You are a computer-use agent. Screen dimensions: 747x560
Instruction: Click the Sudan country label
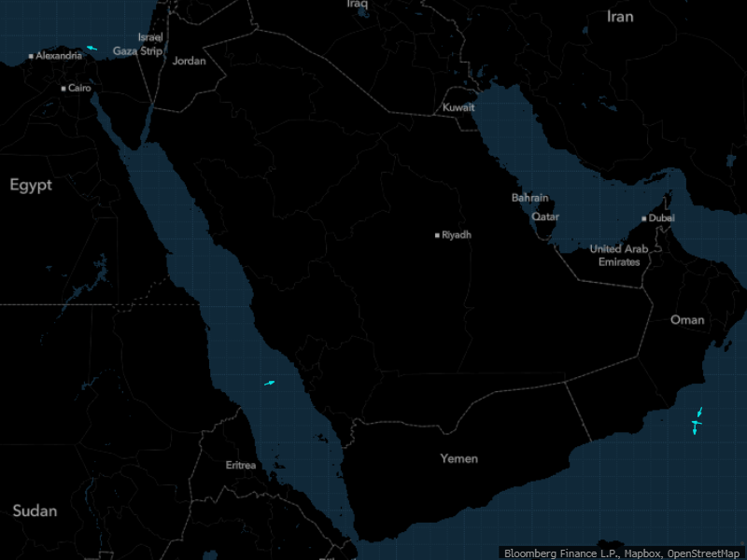pos(35,511)
